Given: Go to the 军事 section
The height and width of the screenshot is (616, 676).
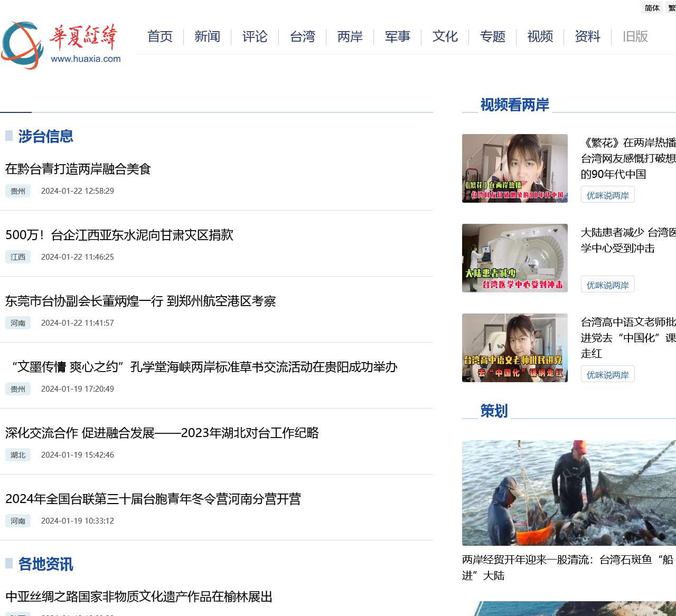Looking at the screenshot, I should point(398,36).
